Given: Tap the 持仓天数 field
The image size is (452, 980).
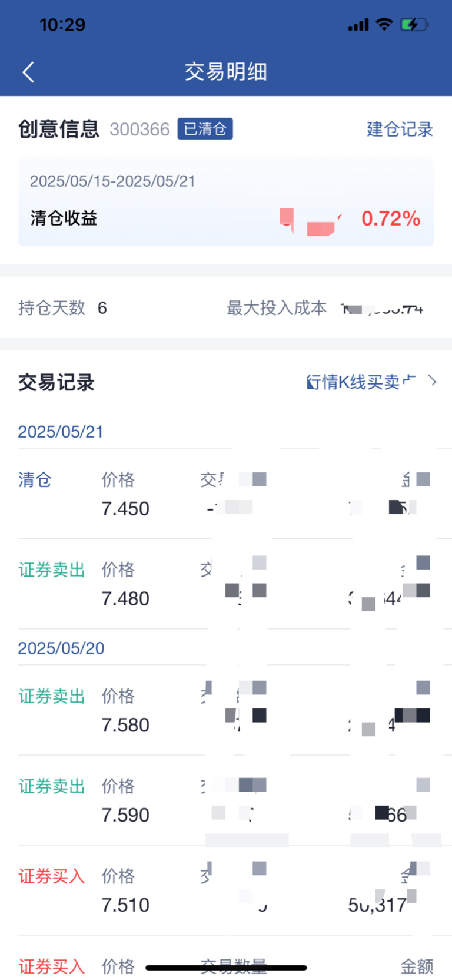Looking at the screenshot, I should coord(63,307).
